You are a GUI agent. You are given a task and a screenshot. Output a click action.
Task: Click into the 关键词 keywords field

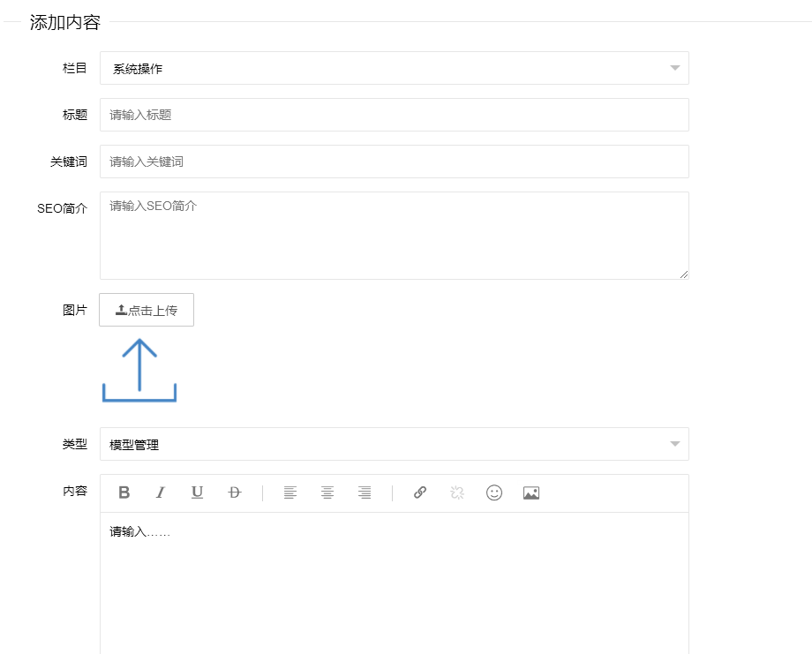[395, 161]
